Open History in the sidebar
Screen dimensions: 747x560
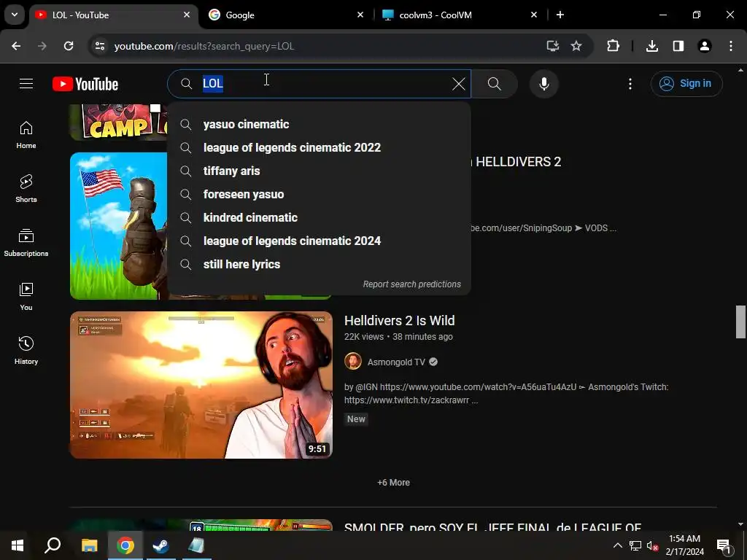tap(26, 351)
